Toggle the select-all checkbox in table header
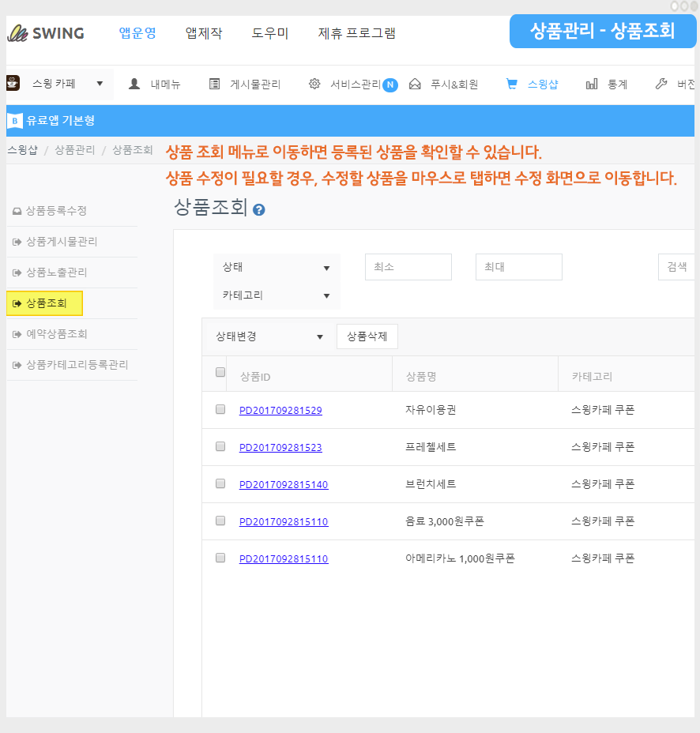The width and height of the screenshot is (700, 733). pos(220,372)
